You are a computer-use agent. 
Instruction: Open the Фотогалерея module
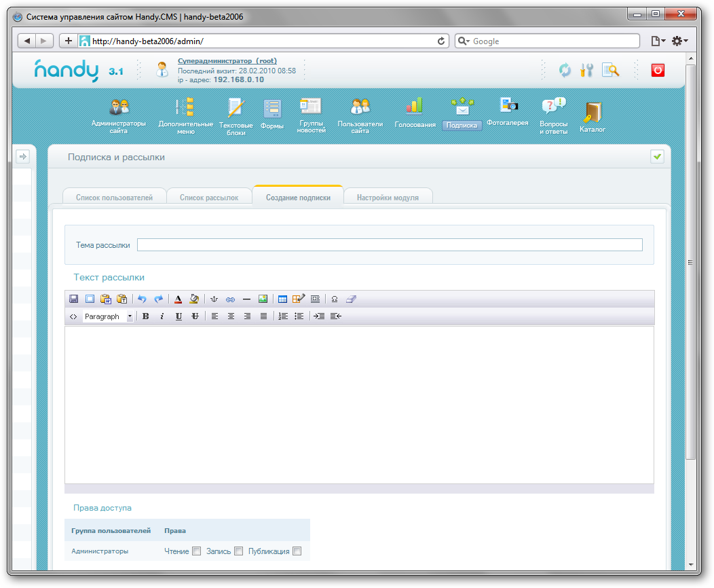point(508,112)
